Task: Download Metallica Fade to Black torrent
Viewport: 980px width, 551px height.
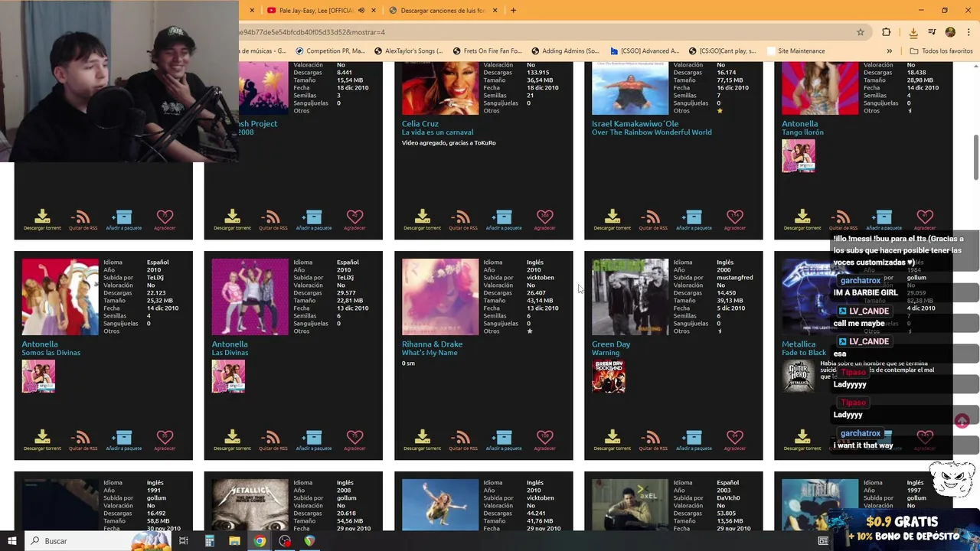Action: tap(802, 440)
